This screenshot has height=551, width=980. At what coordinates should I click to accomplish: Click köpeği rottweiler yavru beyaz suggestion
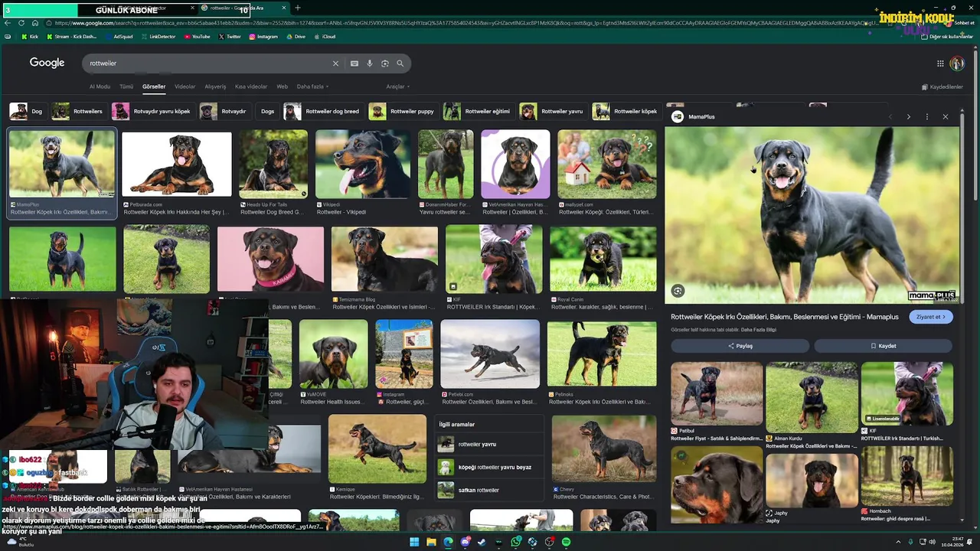(489, 467)
